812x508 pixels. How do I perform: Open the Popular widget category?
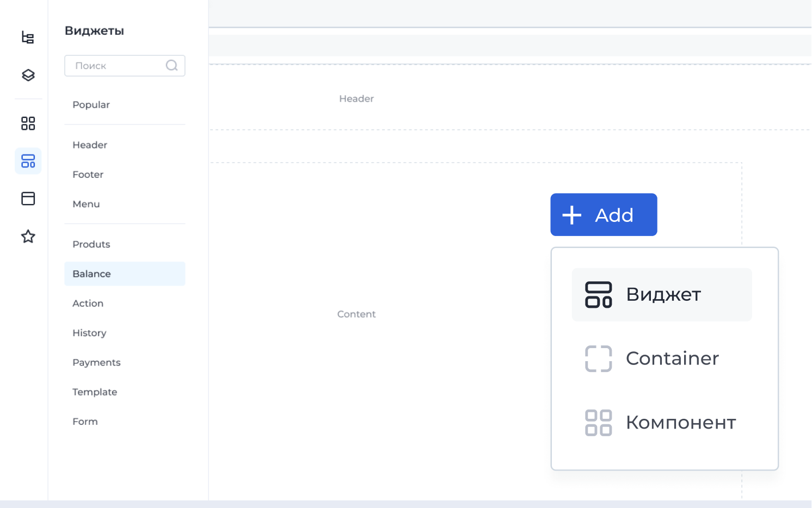point(91,104)
